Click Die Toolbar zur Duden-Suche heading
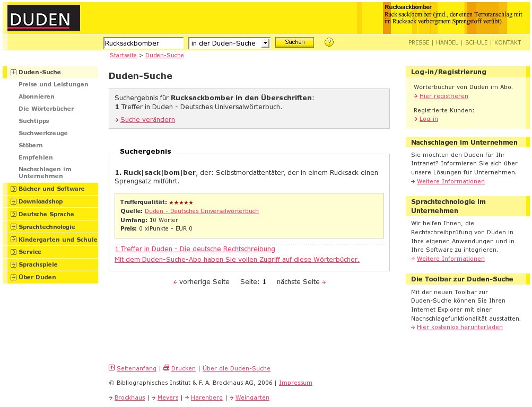 pyautogui.click(x=462, y=279)
